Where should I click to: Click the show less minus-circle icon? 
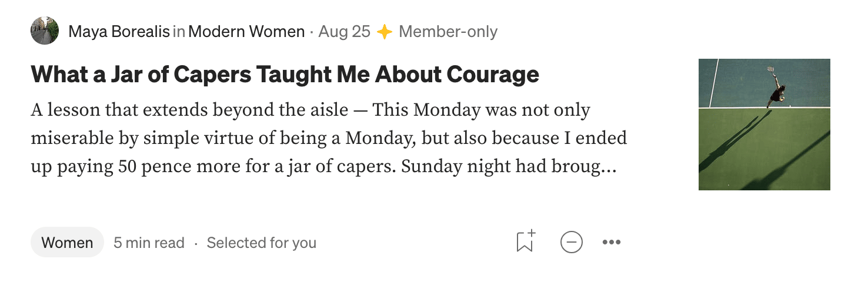[571, 242]
